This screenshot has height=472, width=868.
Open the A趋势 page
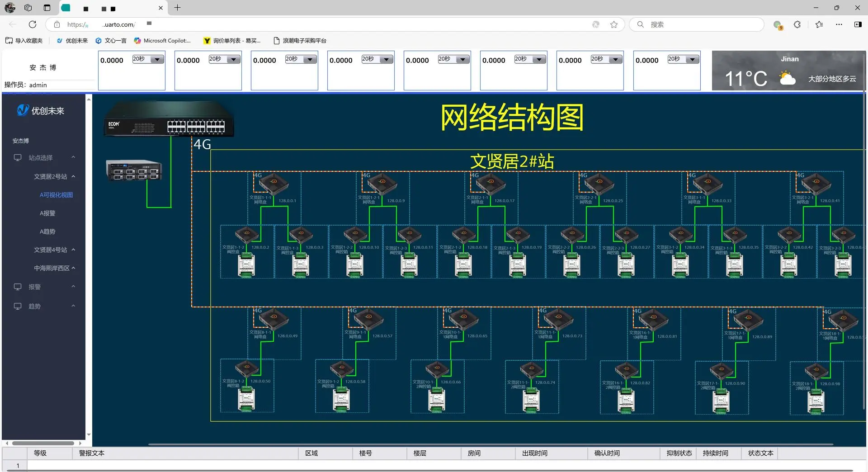[47, 231]
